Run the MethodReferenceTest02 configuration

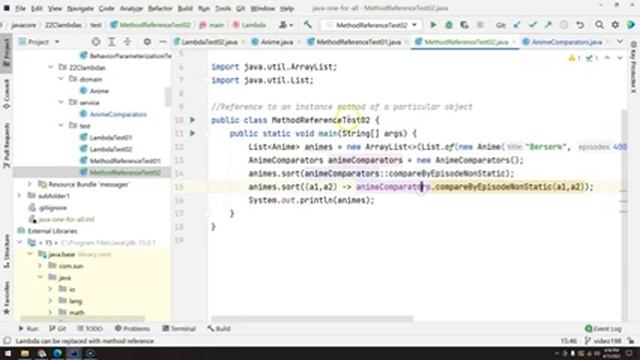pyautogui.click(x=433, y=25)
